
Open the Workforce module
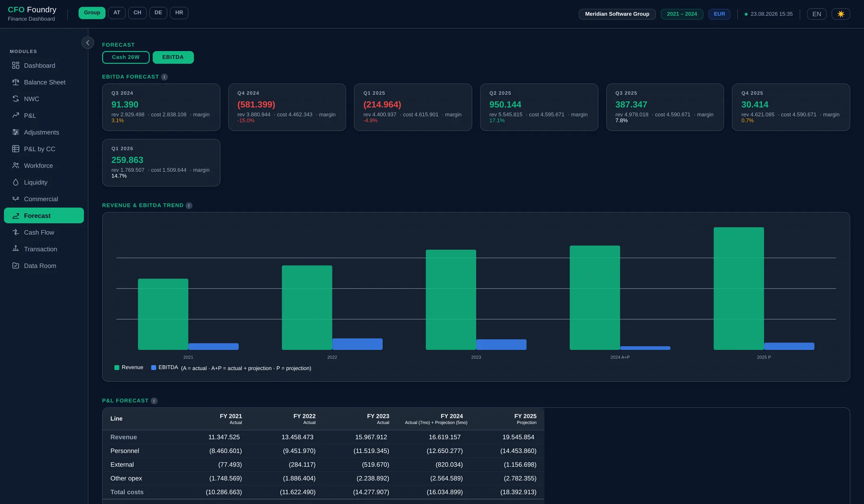(44, 166)
